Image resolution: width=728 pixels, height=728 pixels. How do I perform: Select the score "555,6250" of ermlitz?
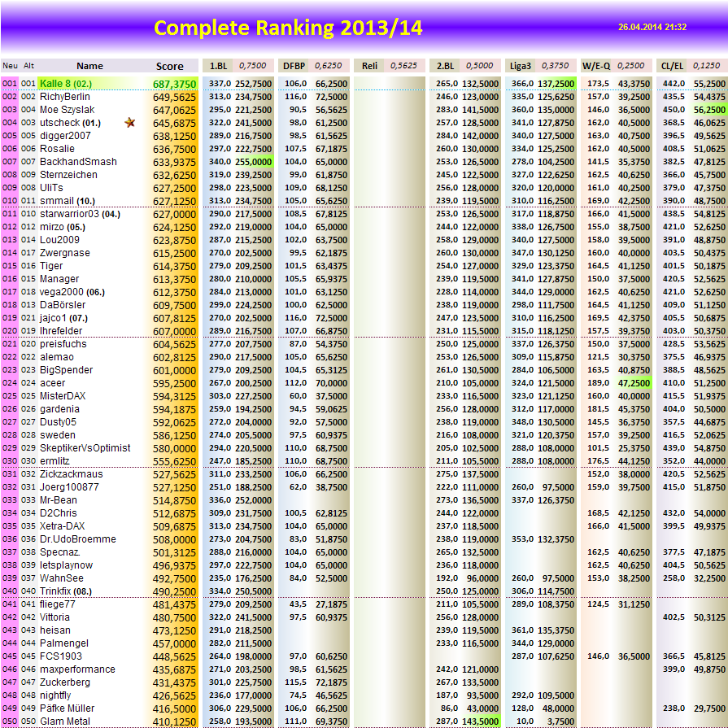[x=174, y=461]
